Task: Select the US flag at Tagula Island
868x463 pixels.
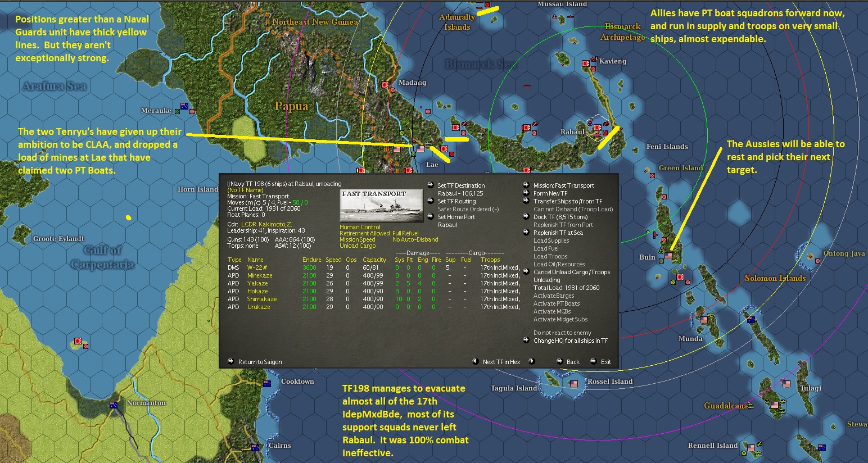Action: tap(574, 384)
